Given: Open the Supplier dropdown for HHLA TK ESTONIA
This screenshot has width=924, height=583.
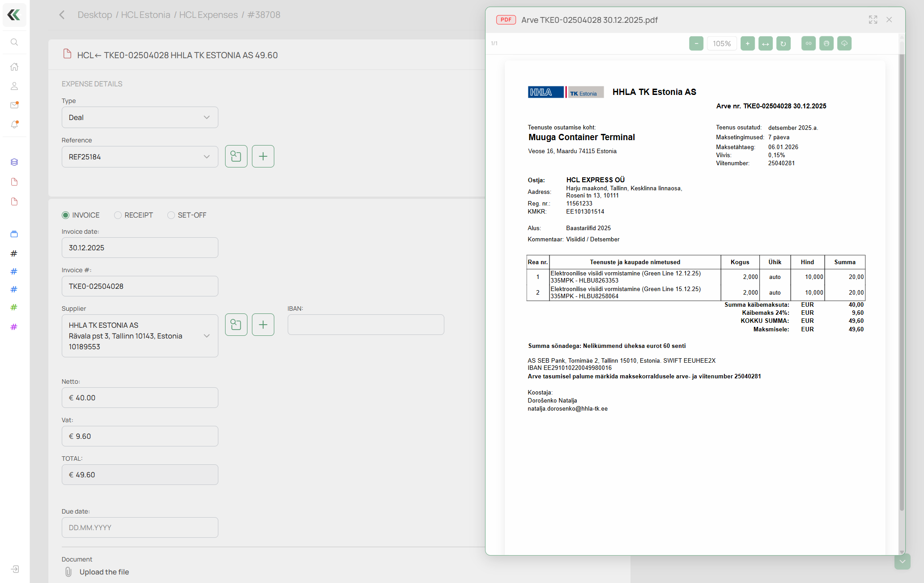Looking at the screenshot, I should click(x=140, y=336).
